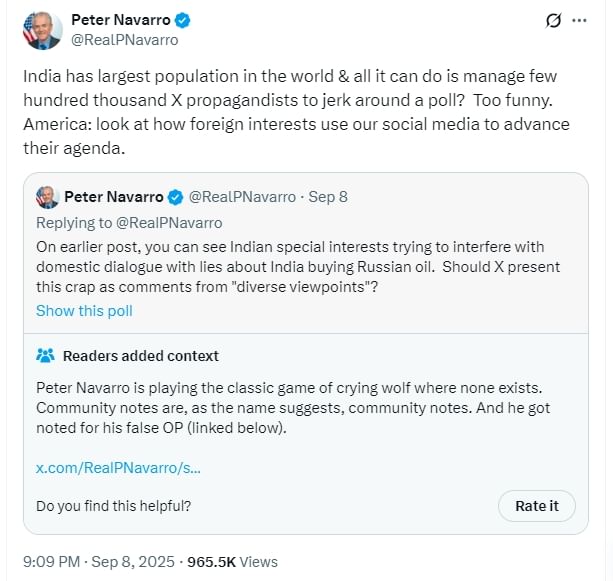Click the 'Replying to @RealPNavarro' line
Viewport: 613px width, 581px height.
pos(129,222)
